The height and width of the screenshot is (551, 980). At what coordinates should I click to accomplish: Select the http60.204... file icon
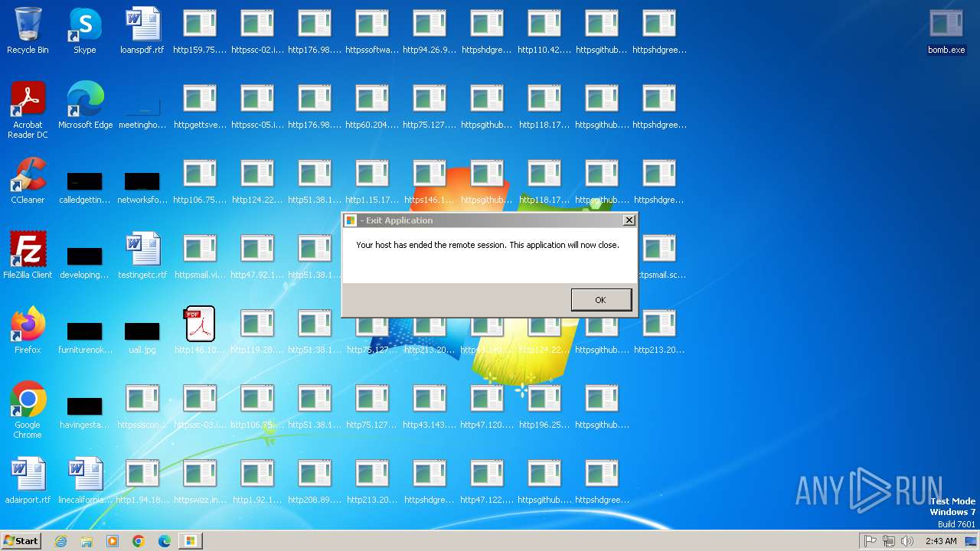click(x=372, y=106)
